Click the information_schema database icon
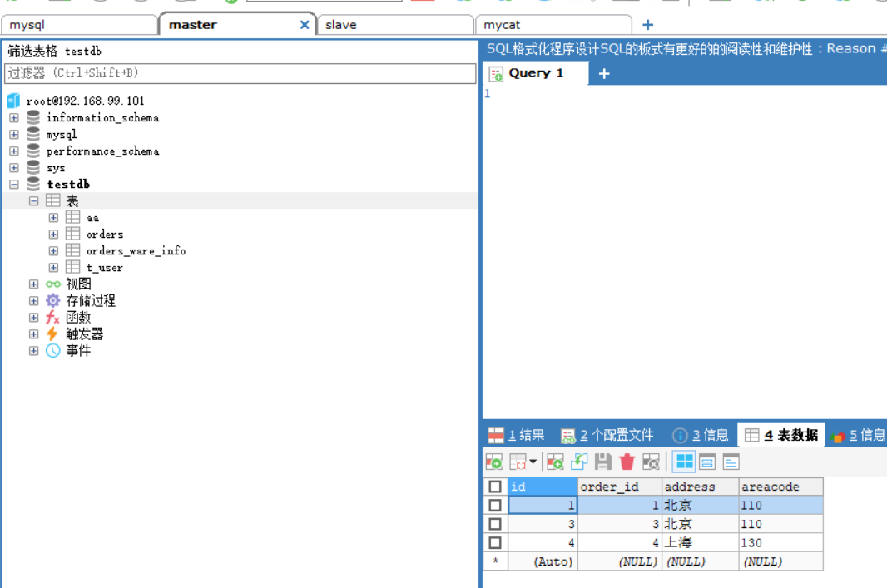The image size is (887, 588). coord(33,117)
